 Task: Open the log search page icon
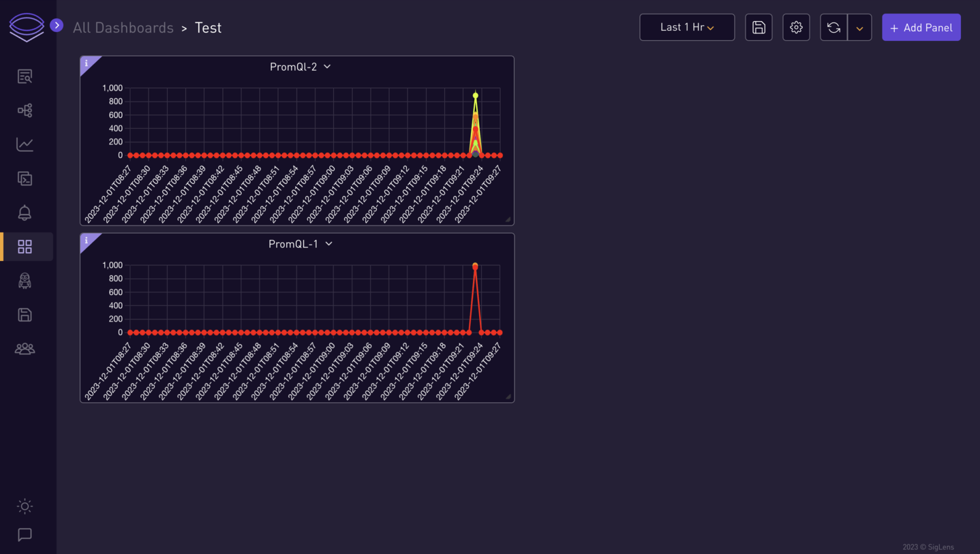pos(25,76)
